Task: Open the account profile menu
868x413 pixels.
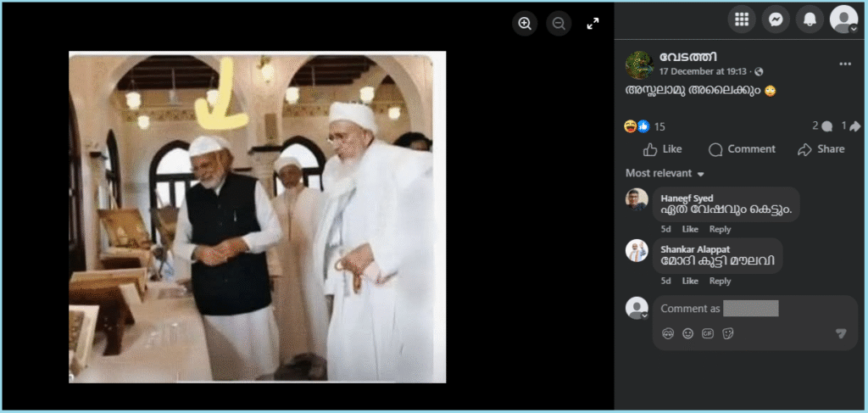Action: 843,20
